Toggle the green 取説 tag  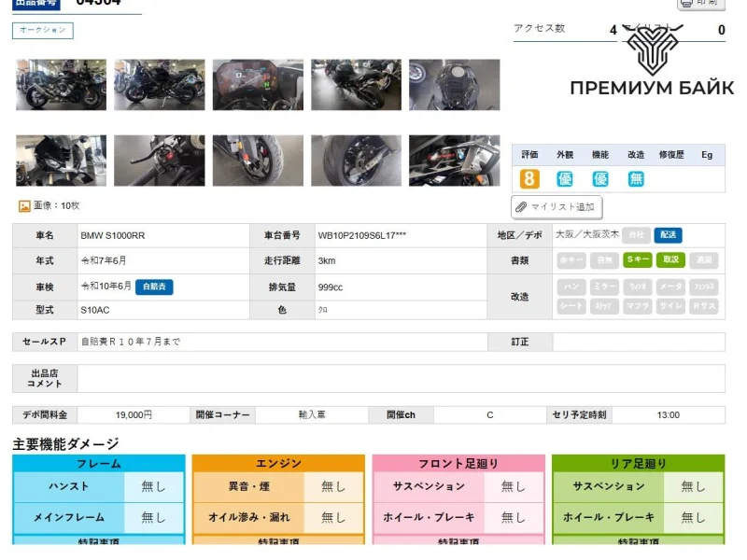pyautogui.click(x=670, y=260)
